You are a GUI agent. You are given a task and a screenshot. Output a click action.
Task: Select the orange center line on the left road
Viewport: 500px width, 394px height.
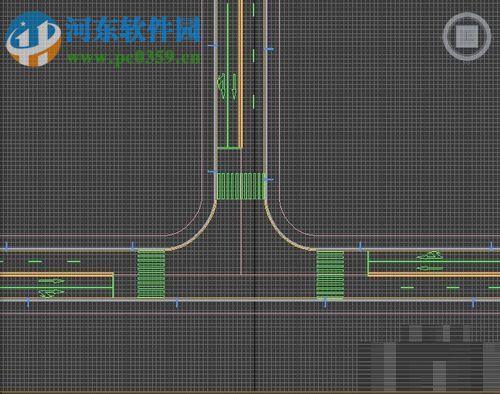57,275
